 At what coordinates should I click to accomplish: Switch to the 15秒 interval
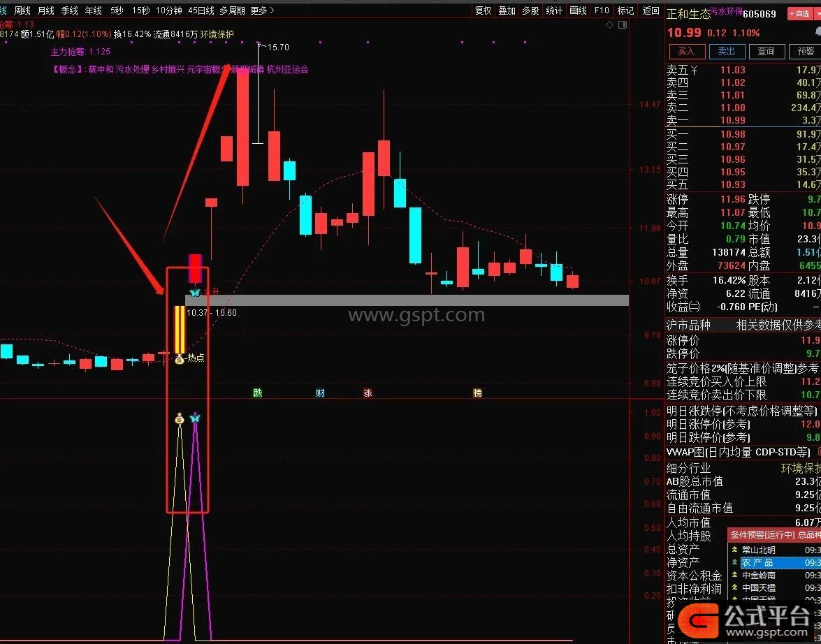click(x=140, y=10)
